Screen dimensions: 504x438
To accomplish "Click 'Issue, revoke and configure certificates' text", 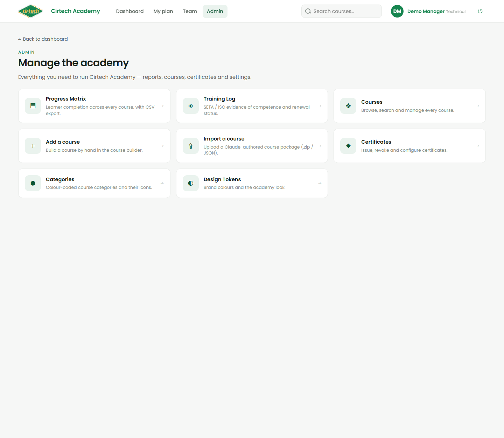I will coord(404,150).
